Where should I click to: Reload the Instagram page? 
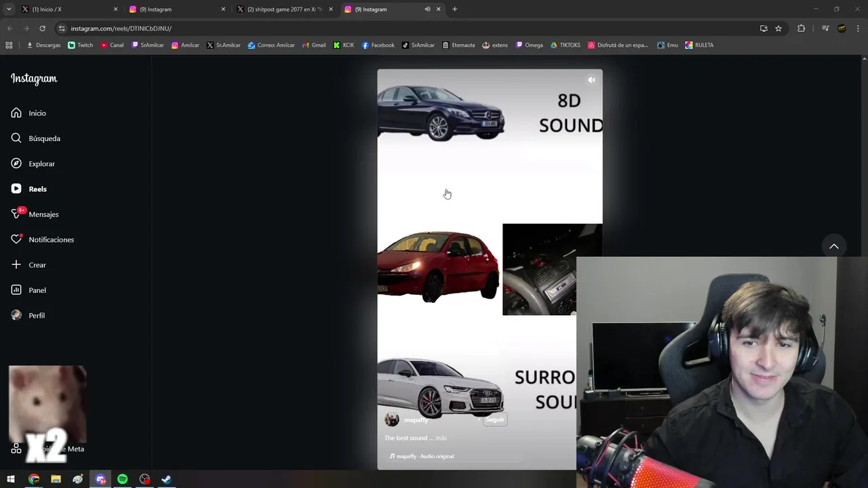pos(42,28)
